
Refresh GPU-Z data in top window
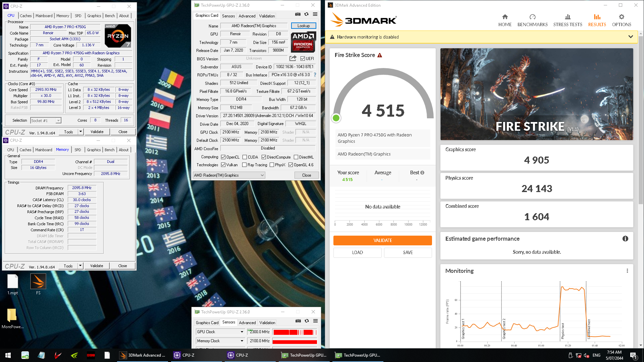(x=306, y=14)
